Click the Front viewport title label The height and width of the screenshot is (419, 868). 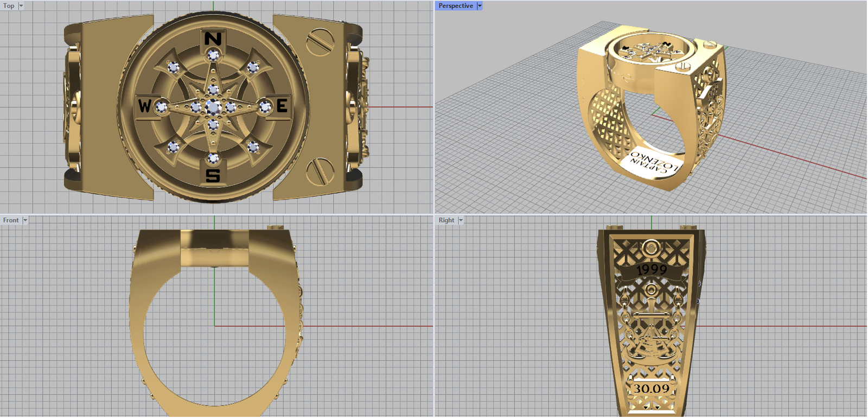(x=11, y=220)
